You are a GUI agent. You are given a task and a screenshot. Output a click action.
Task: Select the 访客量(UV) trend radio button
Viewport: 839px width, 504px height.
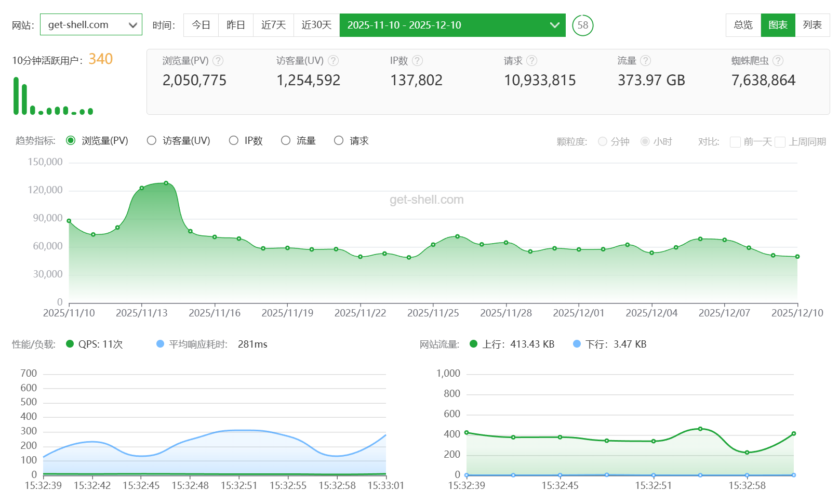(152, 140)
